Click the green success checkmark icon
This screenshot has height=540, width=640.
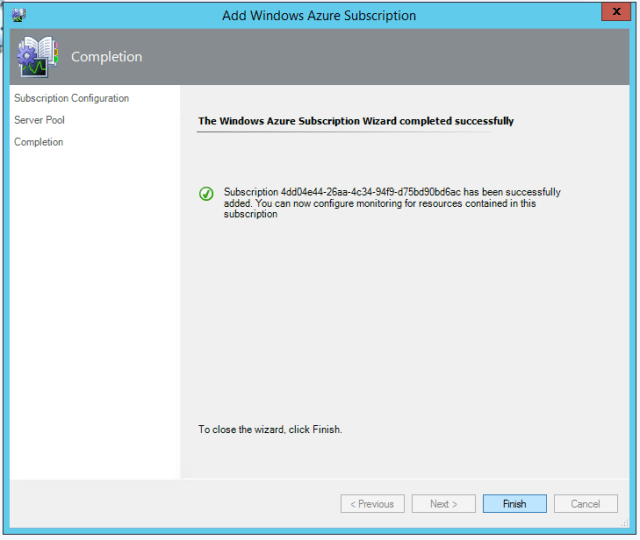click(207, 194)
